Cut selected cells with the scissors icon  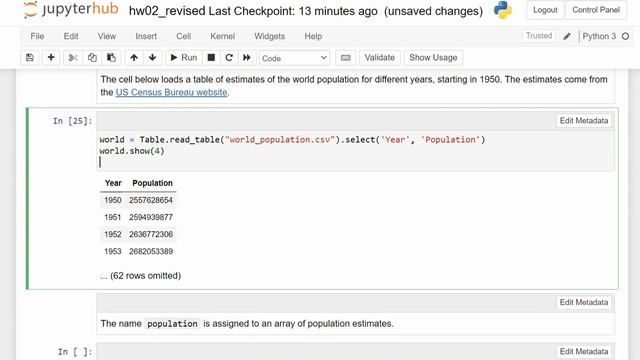[73, 58]
